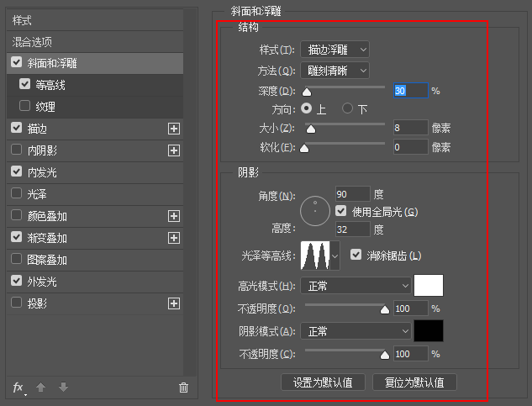
Task: Click the 角度 degree input field
Action: 352,194
